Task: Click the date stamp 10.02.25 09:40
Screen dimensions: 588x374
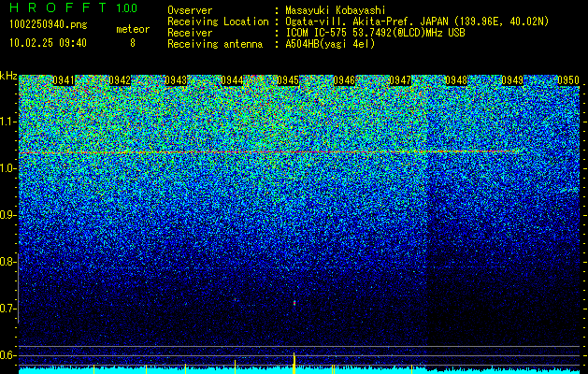Action: point(48,43)
